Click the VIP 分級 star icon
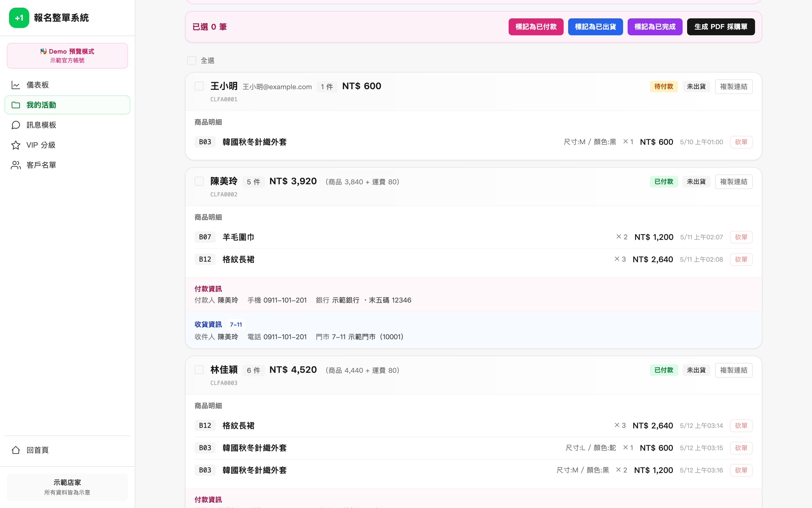This screenshot has height=508, width=812. (x=16, y=145)
